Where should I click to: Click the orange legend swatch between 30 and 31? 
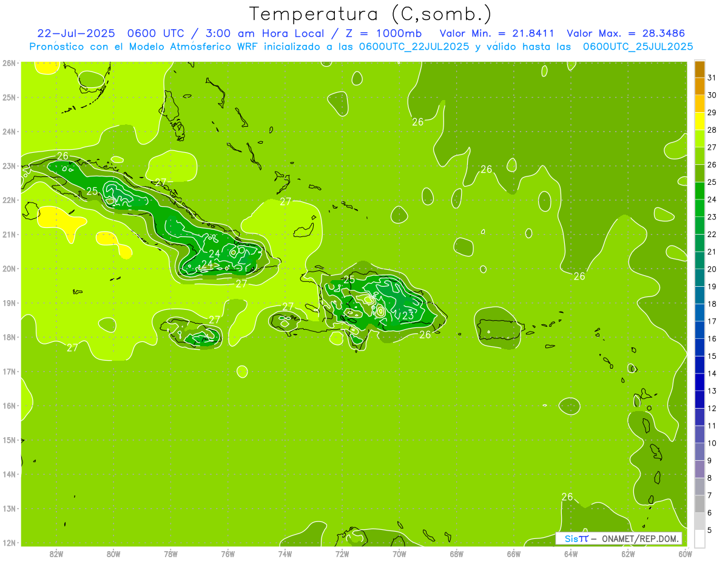pyautogui.click(x=699, y=87)
